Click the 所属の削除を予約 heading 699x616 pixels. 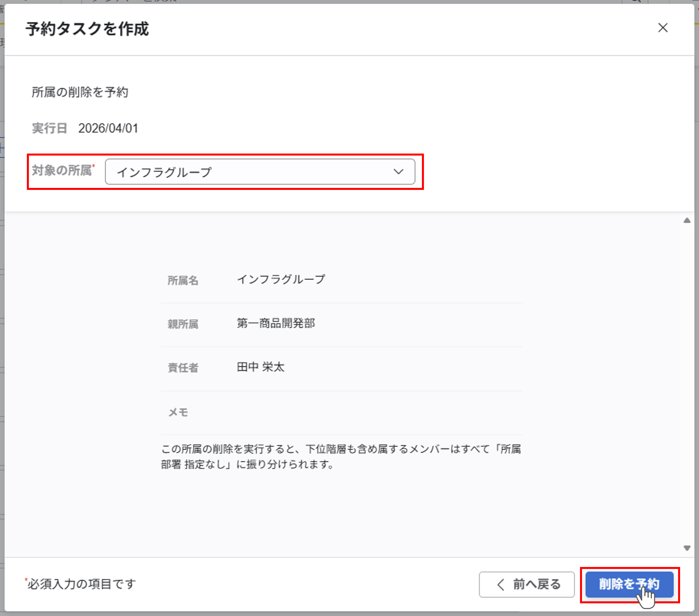(x=80, y=92)
